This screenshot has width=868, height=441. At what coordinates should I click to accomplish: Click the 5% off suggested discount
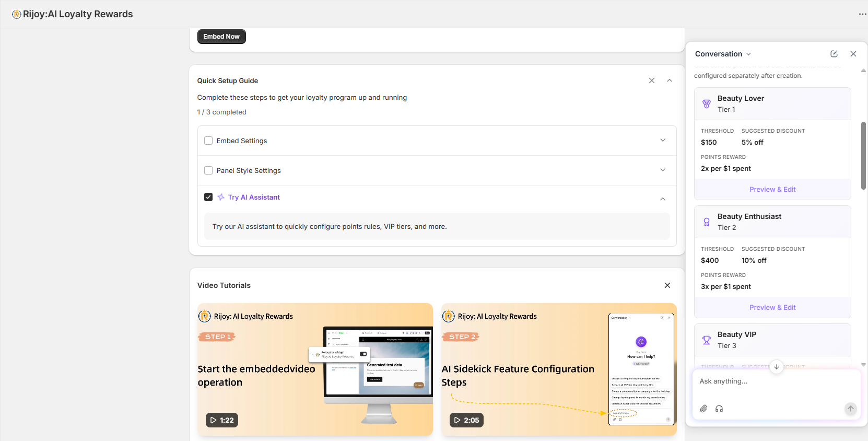pyautogui.click(x=753, y=142)
